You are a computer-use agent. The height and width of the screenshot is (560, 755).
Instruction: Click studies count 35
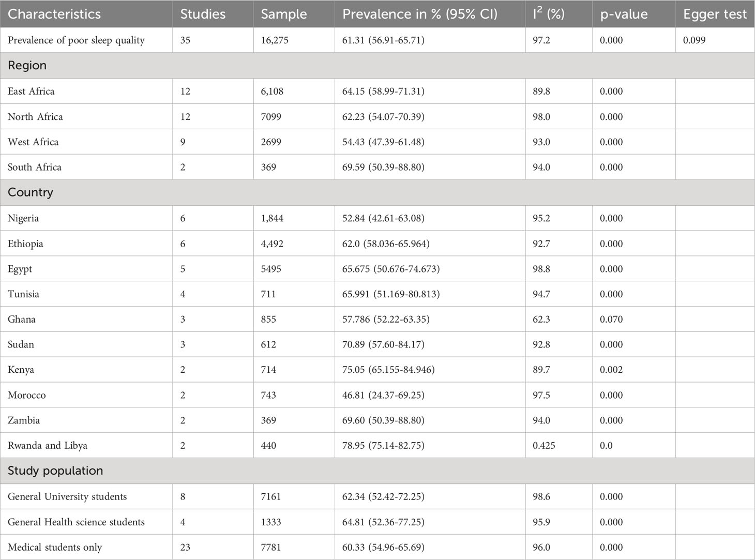185,40
